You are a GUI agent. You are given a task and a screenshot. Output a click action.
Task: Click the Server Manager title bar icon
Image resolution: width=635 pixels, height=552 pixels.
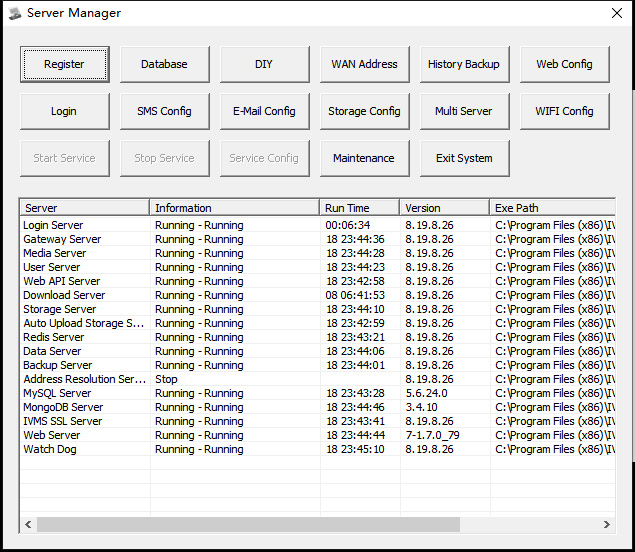point(15,13)
